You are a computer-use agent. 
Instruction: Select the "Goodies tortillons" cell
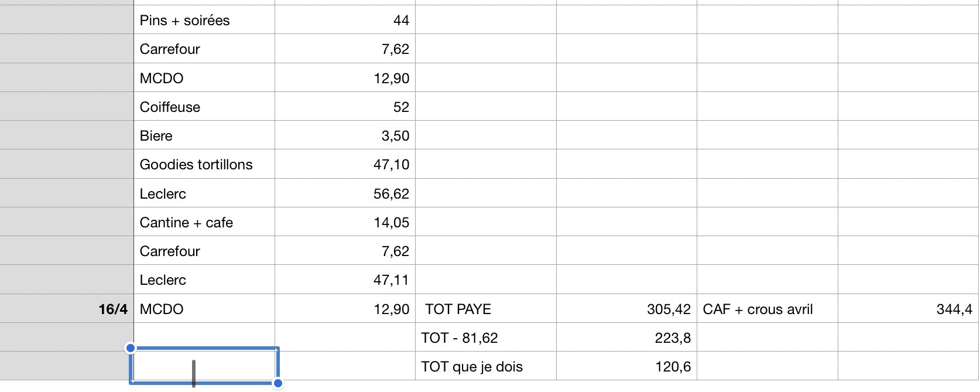(204, 165)
